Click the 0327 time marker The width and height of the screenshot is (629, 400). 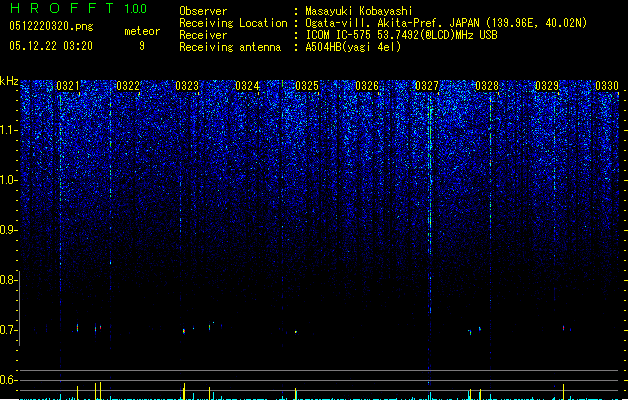coord(427,86)
